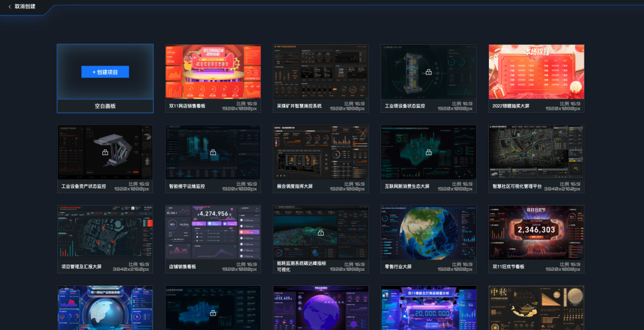Image resolution: width=644 pixels, height=330 pixels.
Task: Click the lock icon in the cut-off bottom row
Action: 213,313
